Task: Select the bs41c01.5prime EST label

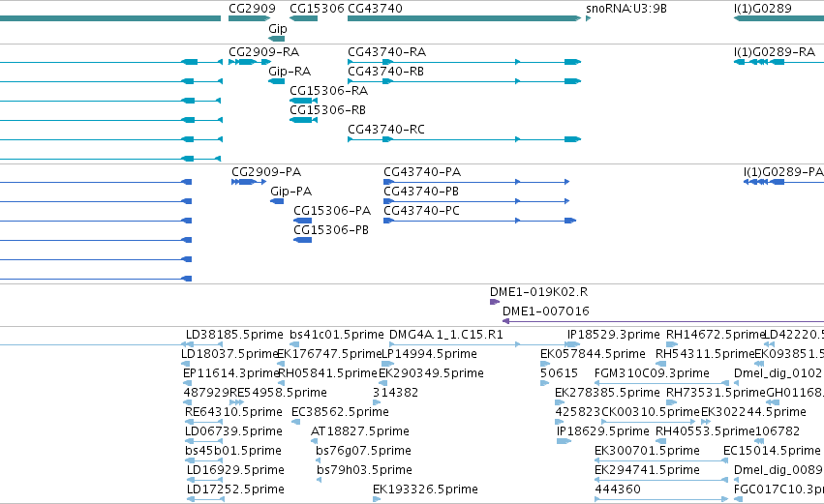Action: point(337,335)
